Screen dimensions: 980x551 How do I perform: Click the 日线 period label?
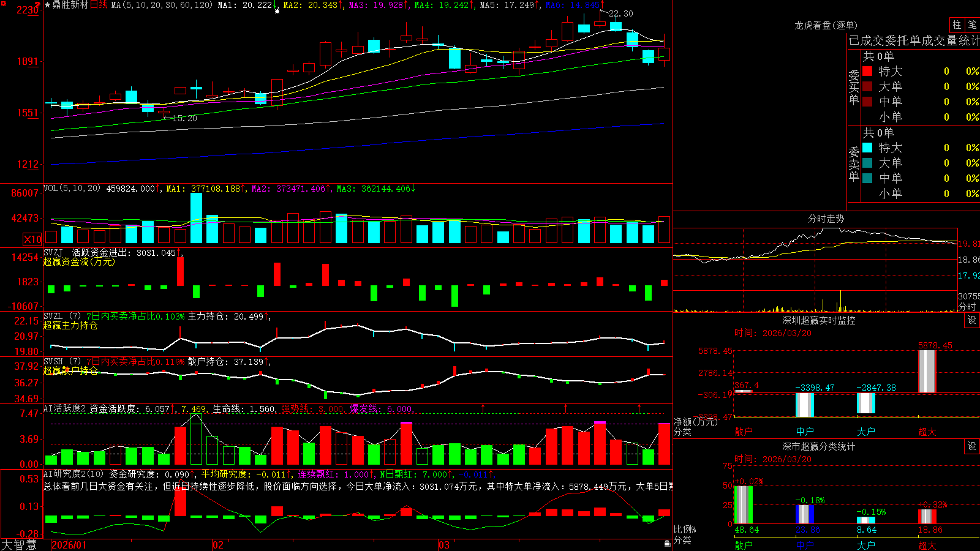[x=99, y=5]
